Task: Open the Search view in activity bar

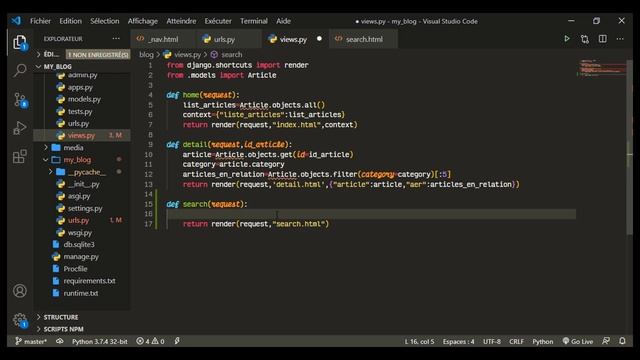Action: pos(20,70)
